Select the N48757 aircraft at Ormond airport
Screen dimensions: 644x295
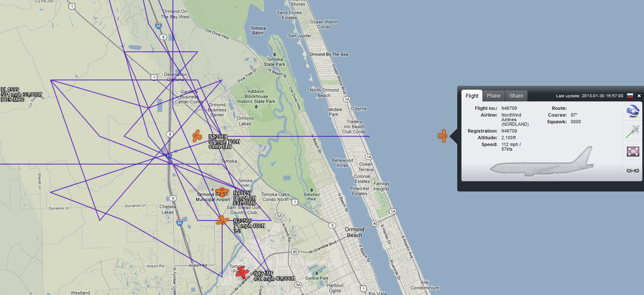(222, 192)
